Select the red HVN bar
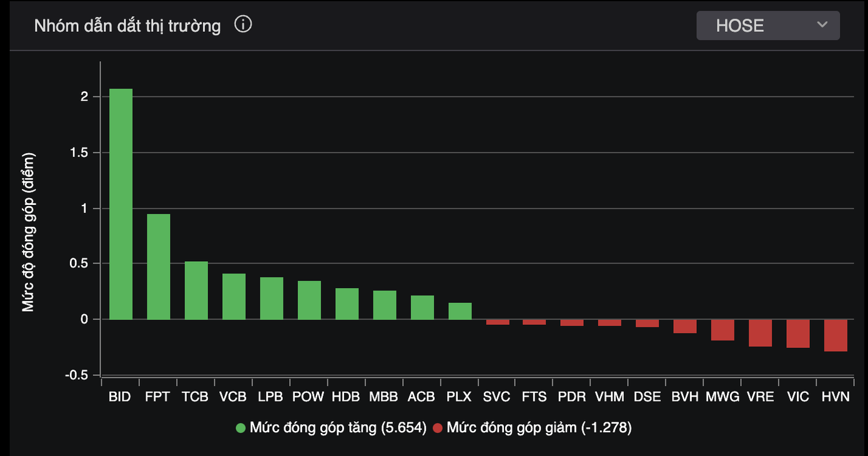The image size is (868, 456). pos(836,335)
